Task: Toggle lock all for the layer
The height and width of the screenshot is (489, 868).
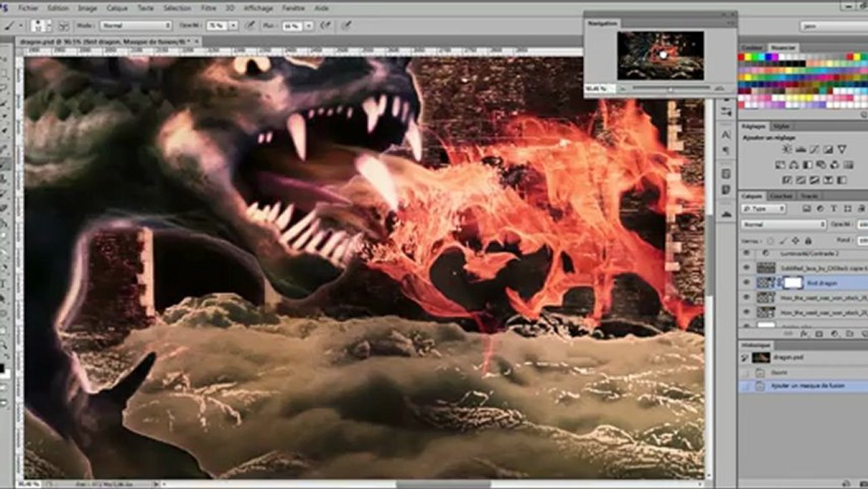Action: click(808, 240)
